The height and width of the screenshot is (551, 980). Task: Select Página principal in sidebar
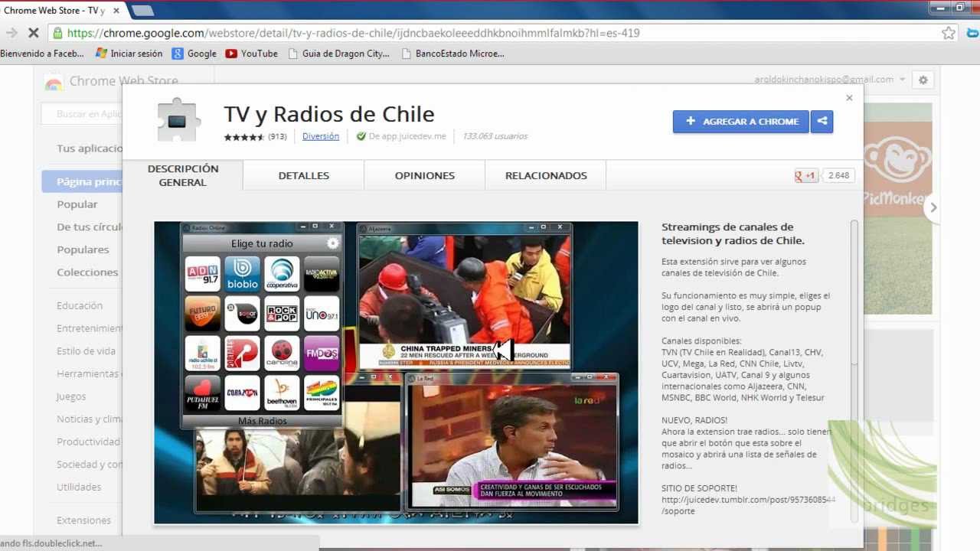(83, 182)
